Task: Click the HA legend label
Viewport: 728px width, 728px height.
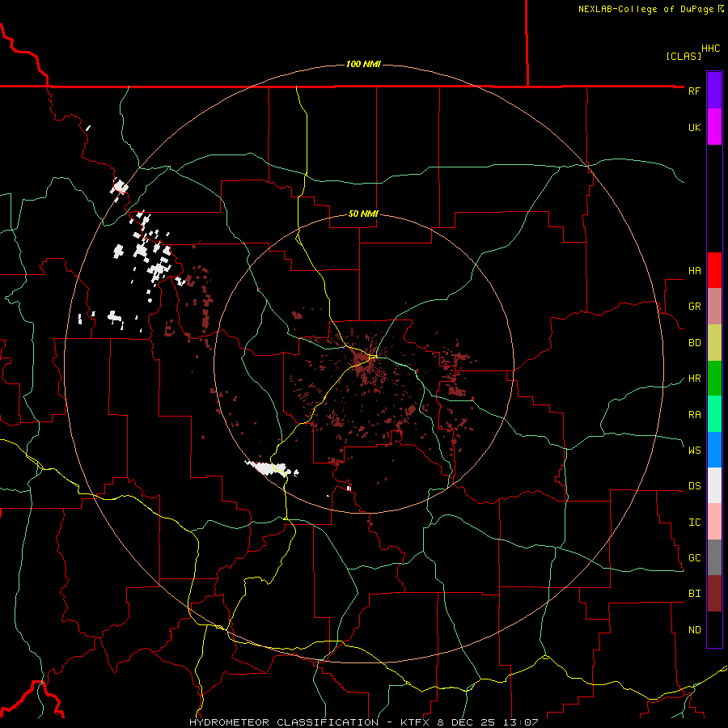Action: (x=694, y=271)
